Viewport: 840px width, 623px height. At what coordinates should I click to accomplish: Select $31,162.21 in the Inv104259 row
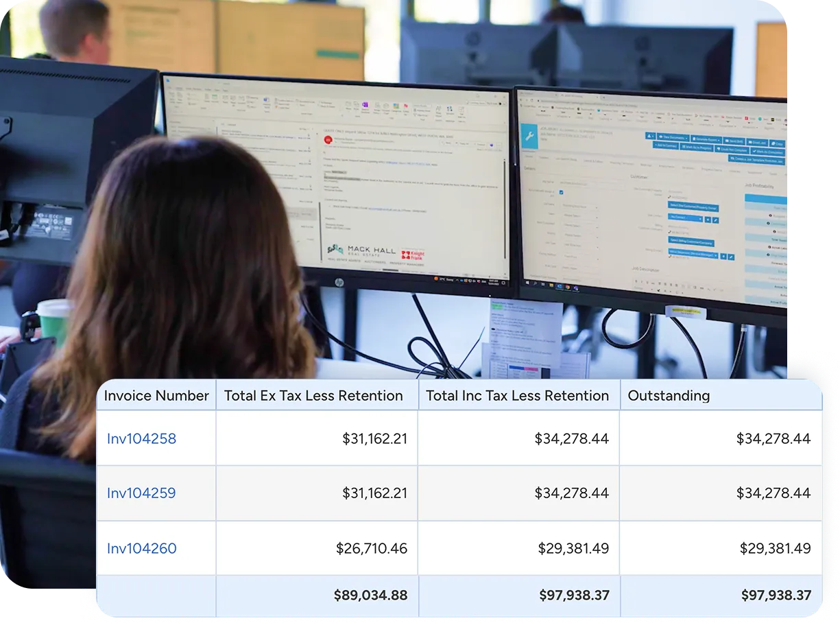[374, 493]
